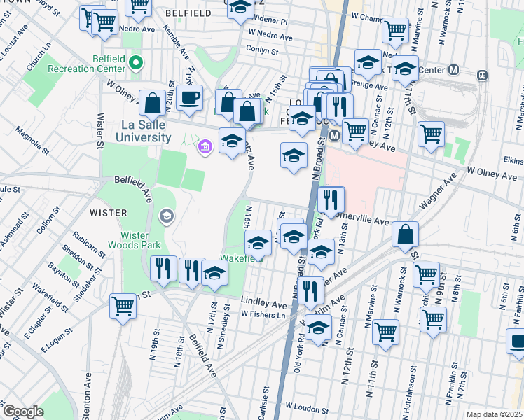Open the grocery cart marker above Nedro Ave label

(x=138, y=8)
